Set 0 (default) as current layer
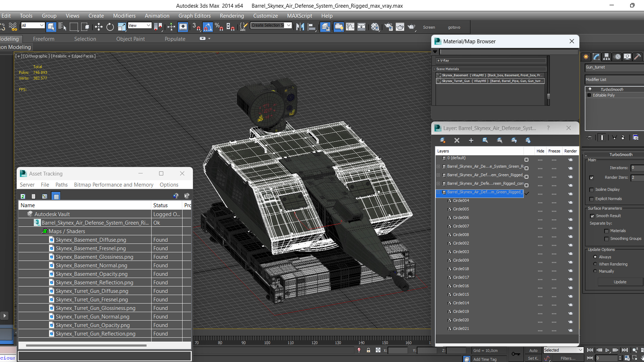This screenshot has height=362, width=644. [x=526, y=160]
